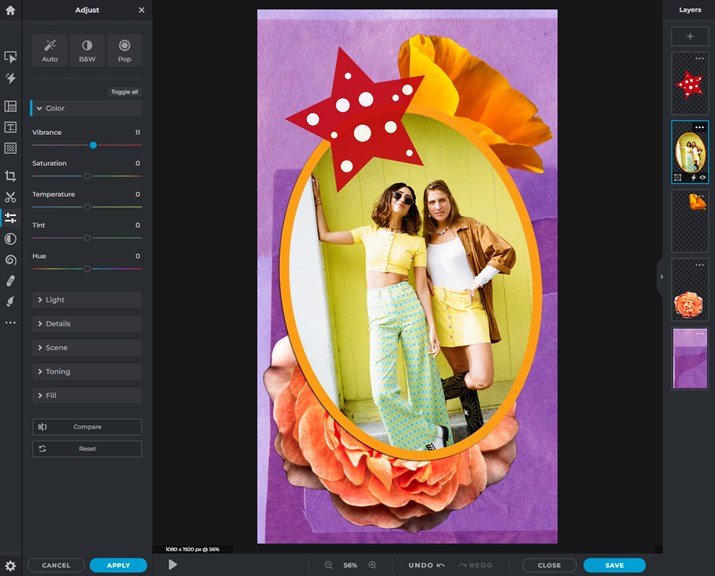The width and height of the screenshot is (715, 576).
Task: Select the Liquify swirl tool
Action: (10, 260)
